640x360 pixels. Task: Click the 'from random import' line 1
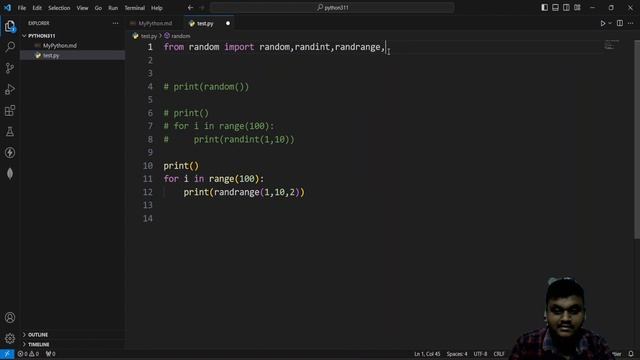point(274,47)
